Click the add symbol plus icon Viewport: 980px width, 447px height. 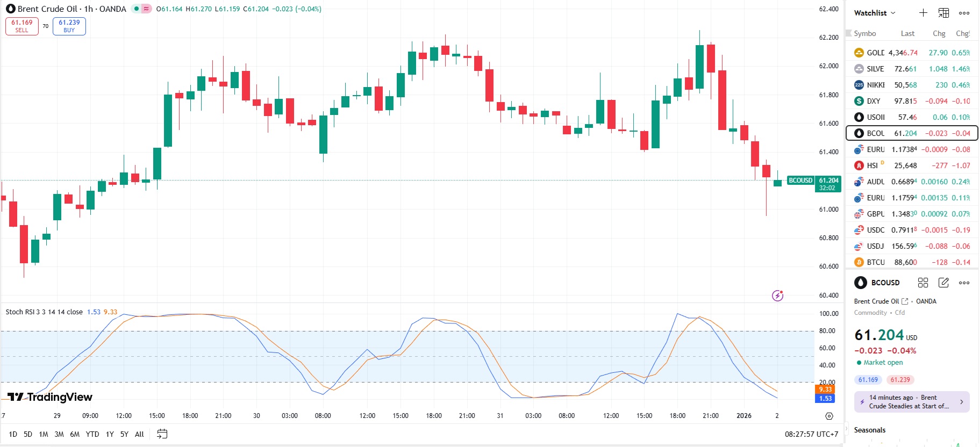(923, 13)
